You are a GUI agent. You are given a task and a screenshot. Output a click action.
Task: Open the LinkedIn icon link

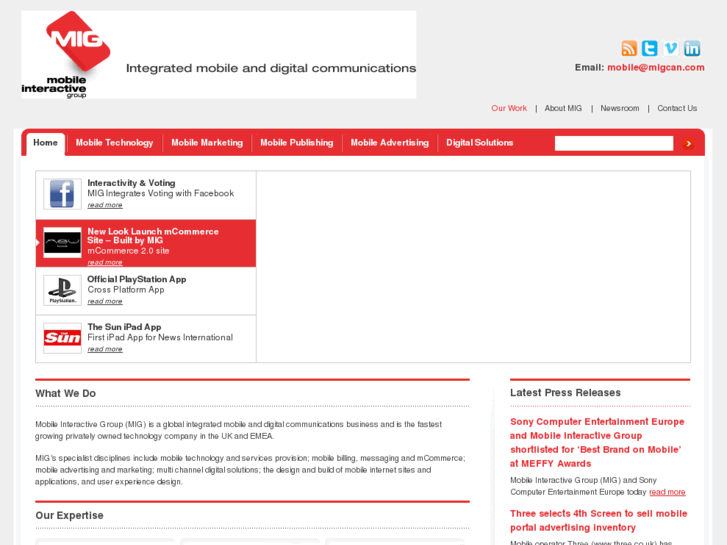[692, 48]
